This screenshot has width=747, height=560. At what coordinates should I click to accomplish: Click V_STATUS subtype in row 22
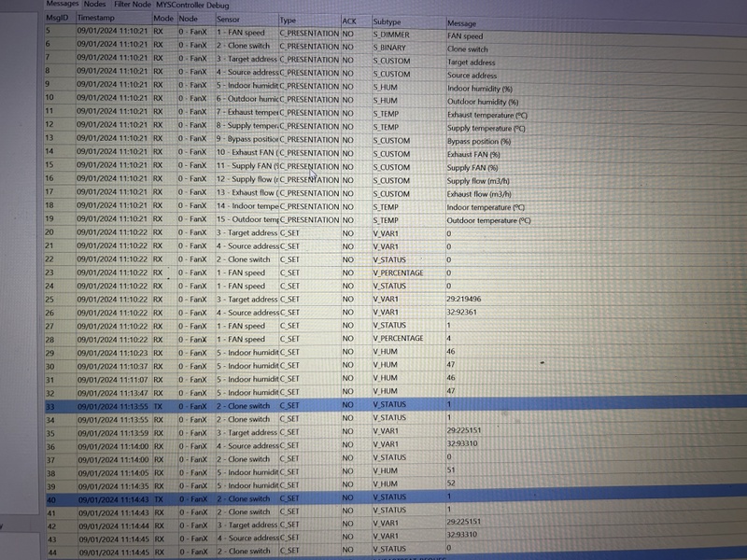[389, 260]
